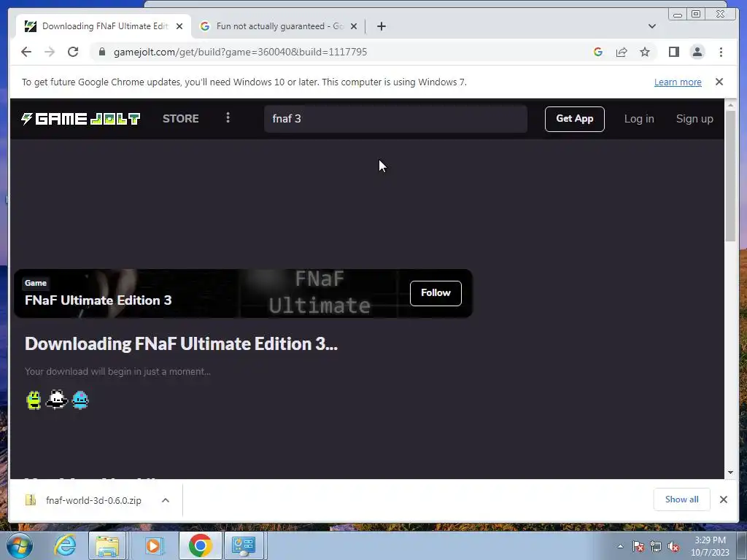Click the address bar URL
The width and height of the screenshot is (747, 560).
point(240,52)
